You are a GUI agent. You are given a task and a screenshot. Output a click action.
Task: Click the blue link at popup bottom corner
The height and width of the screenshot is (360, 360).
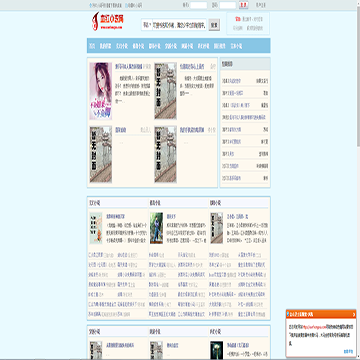coord(348,351)
